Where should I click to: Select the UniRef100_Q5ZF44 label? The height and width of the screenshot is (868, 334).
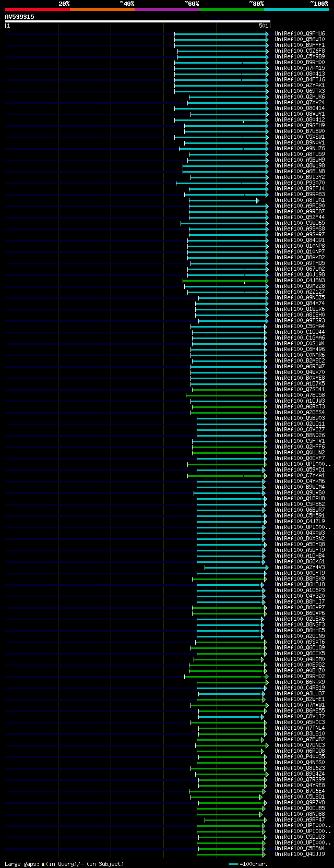tap(300, 217)
